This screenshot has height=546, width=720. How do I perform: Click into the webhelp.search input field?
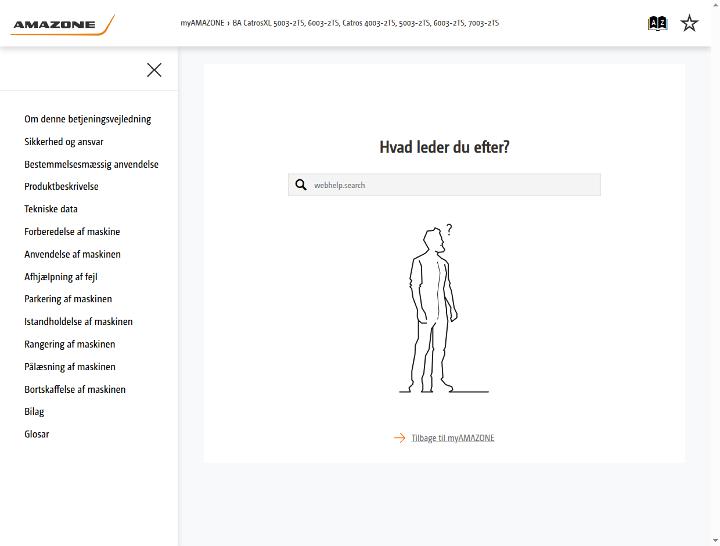coord(444,185)
